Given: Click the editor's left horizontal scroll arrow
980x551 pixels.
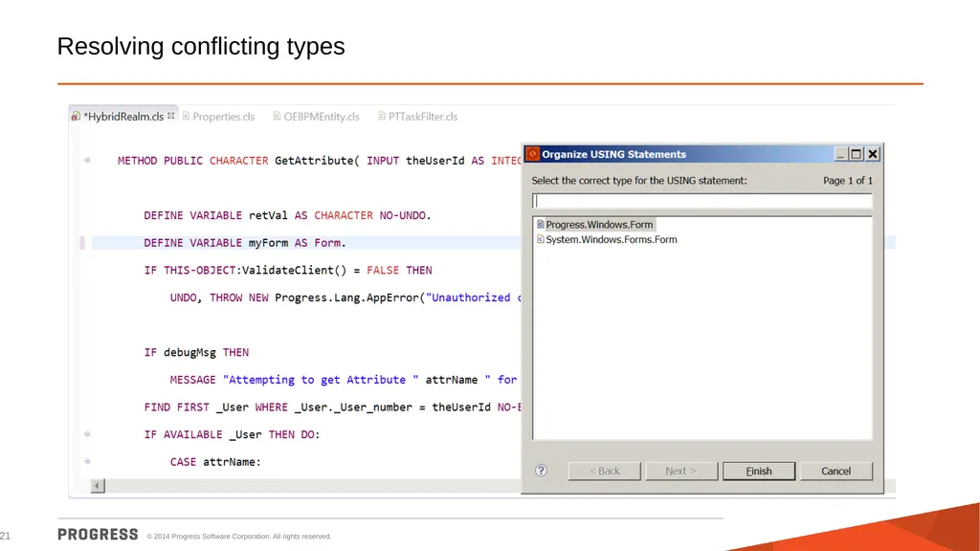Looking at the screenshot, I should pos(98,485).
